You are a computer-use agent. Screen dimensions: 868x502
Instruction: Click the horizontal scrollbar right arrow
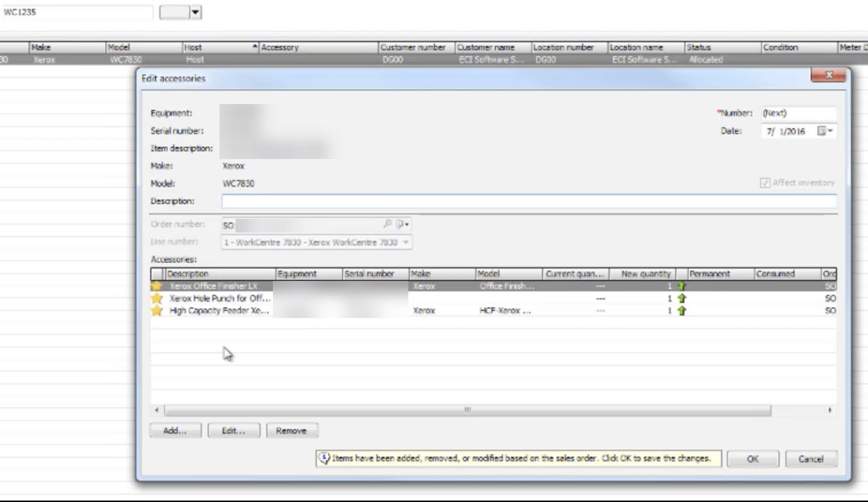click(x=830, y=411)
